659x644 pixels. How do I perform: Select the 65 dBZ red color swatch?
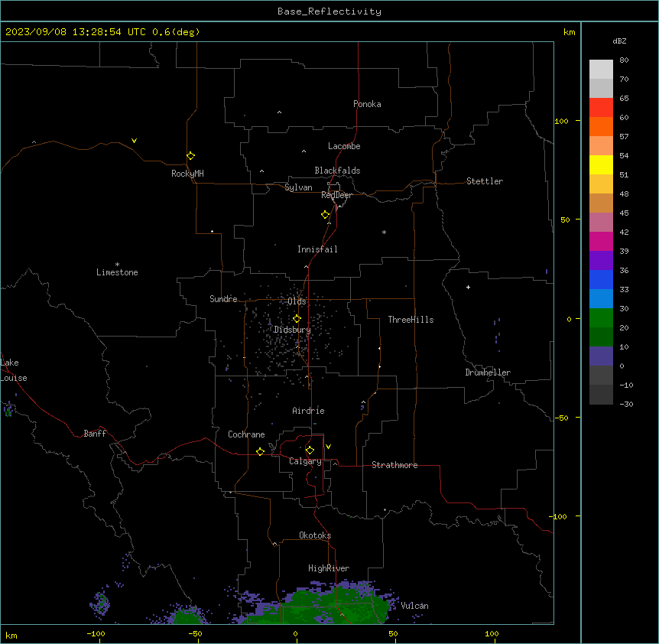601,108
